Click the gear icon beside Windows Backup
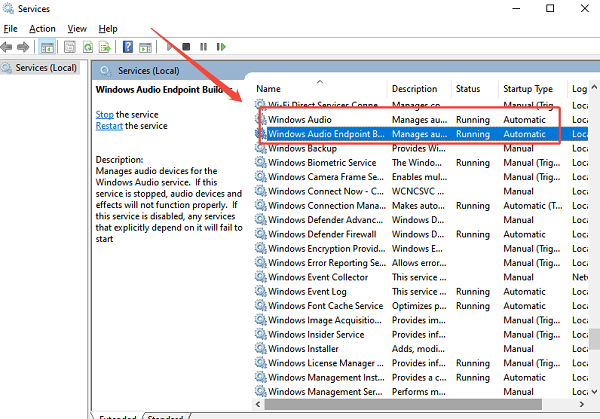Screen dimensions: 600x419 point(261,148)
